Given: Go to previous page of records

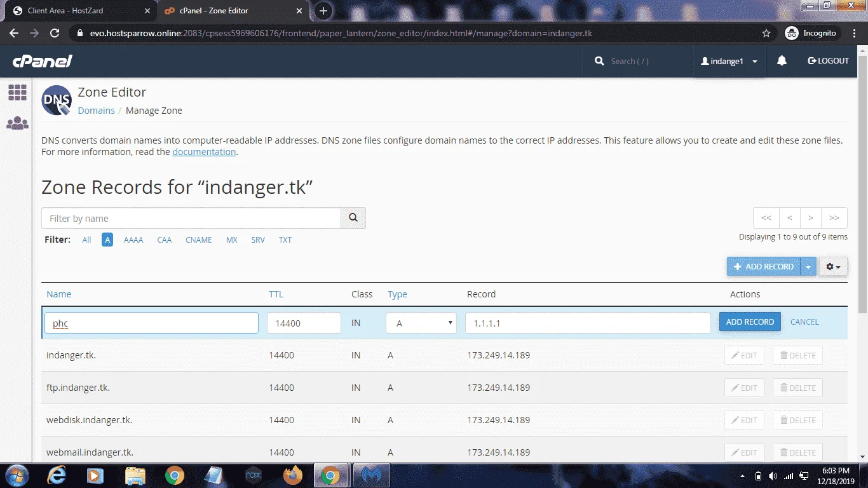Looking at the screenshot, I should click(x=790, y=218).
